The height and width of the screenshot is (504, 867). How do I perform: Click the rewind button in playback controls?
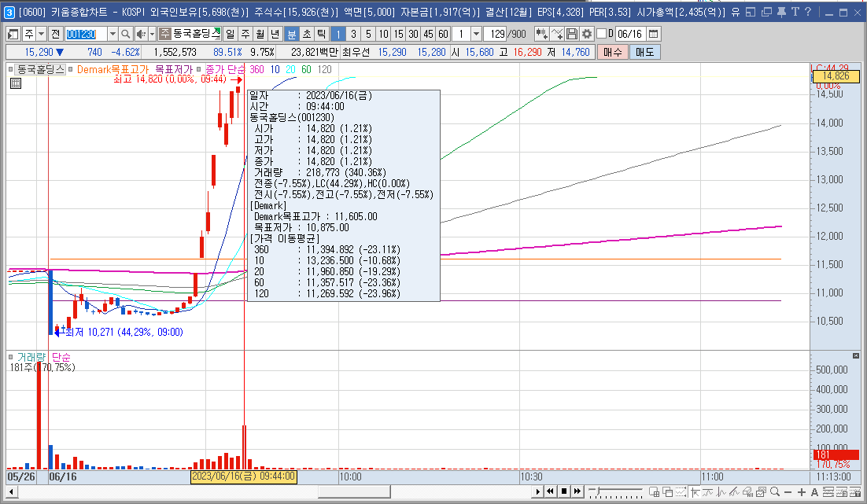[550, 491]
